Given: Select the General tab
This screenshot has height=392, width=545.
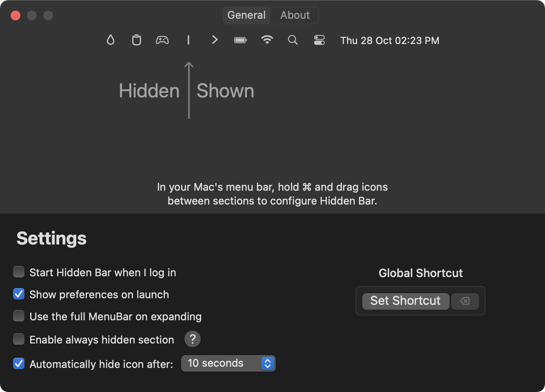Looking at the screenshot, I should click(x=246, y=15).
